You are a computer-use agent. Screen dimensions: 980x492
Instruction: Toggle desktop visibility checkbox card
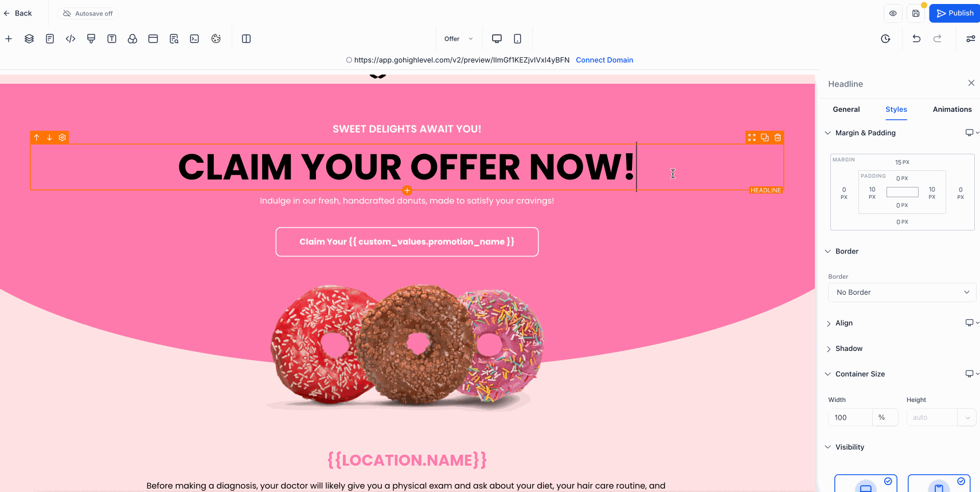click(x=865, y=483)
